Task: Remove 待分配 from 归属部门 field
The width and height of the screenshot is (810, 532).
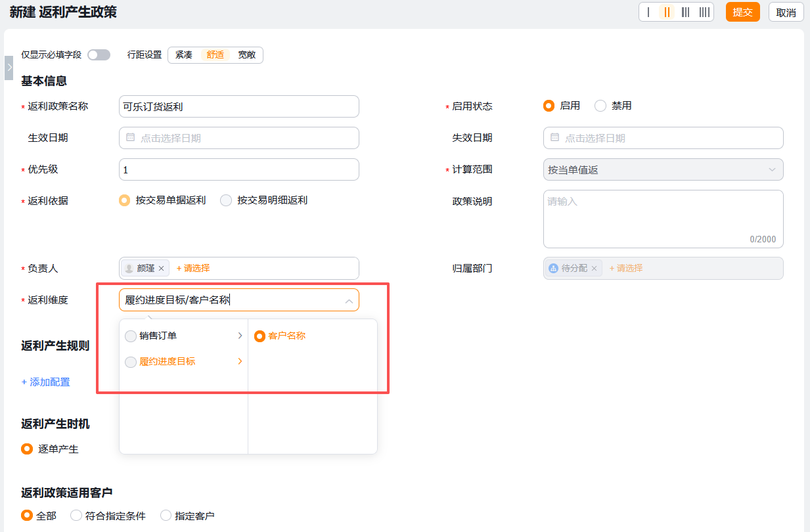Action: pos(594,268)
